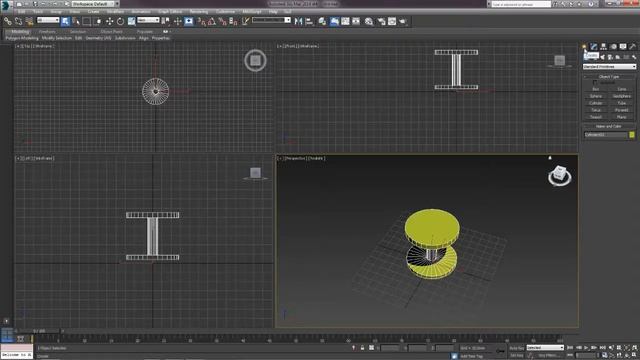
Task: Switch to the Display command panel
Action: tap(623, 47)
